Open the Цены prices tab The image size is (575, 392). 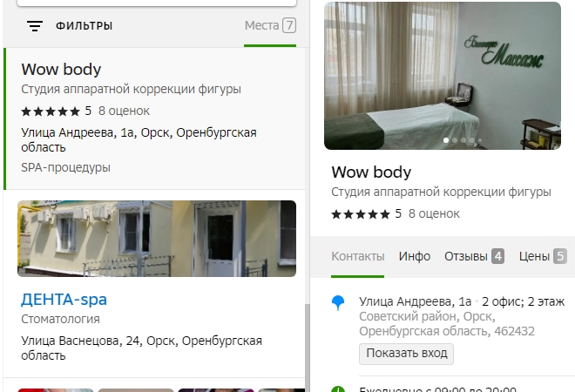(x=543, y=256)
